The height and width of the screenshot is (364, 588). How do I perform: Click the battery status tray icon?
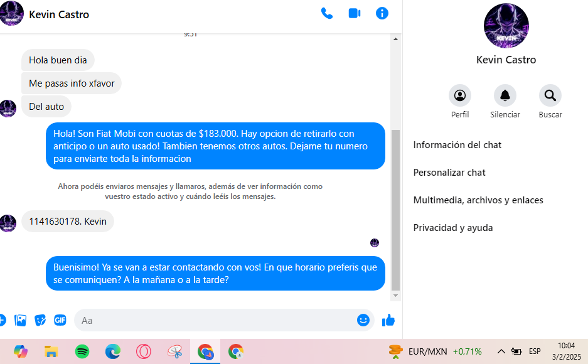tap(516, 351)
